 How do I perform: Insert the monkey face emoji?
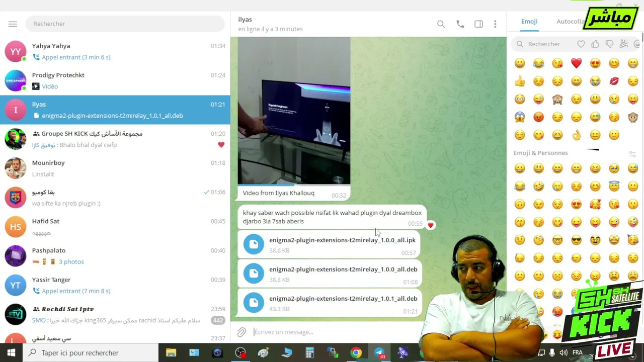(x=633, y=117)
